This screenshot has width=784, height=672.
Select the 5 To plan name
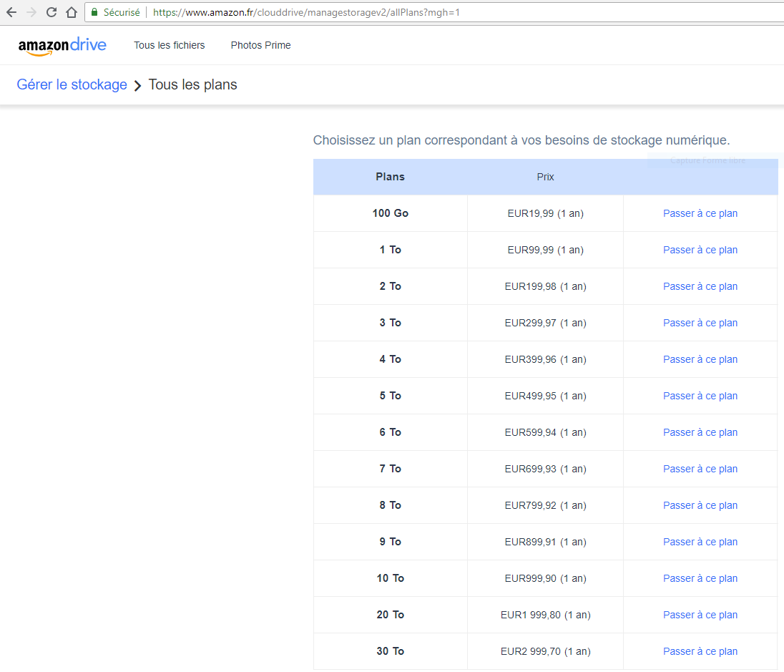click(x=390, y=396)
